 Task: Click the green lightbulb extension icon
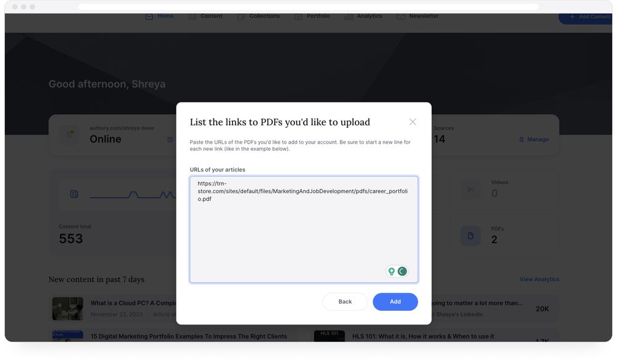coord(391,271)
